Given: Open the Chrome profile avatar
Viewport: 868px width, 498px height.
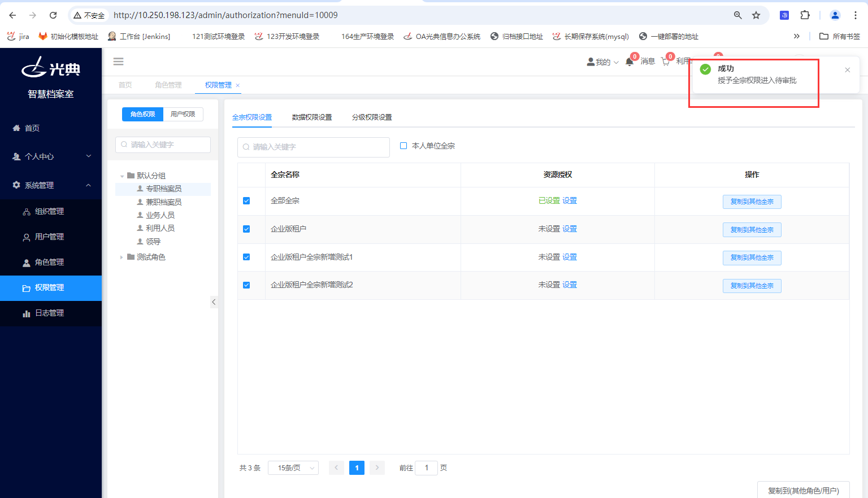Looking at the screenshot, I should coord(835,15).
